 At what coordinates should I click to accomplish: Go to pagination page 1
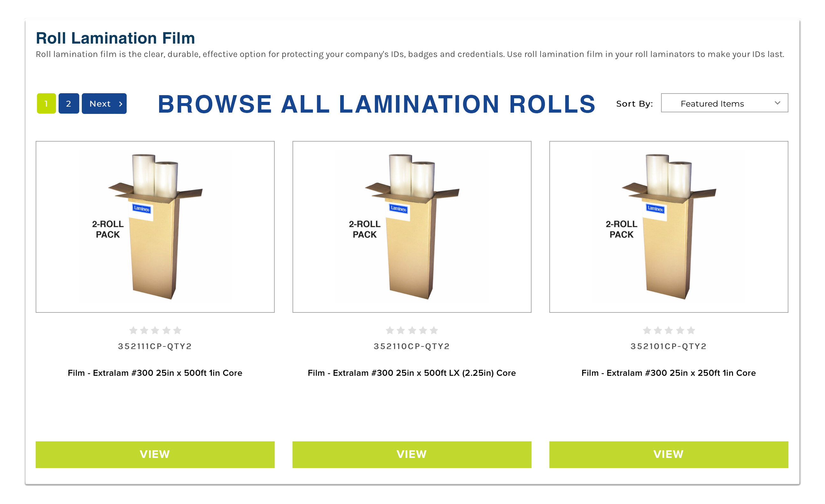tap(46, 104)
